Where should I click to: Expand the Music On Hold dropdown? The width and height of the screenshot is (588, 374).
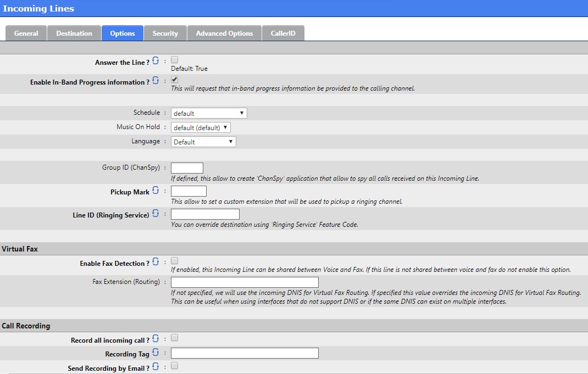click(x=201, y=127)
